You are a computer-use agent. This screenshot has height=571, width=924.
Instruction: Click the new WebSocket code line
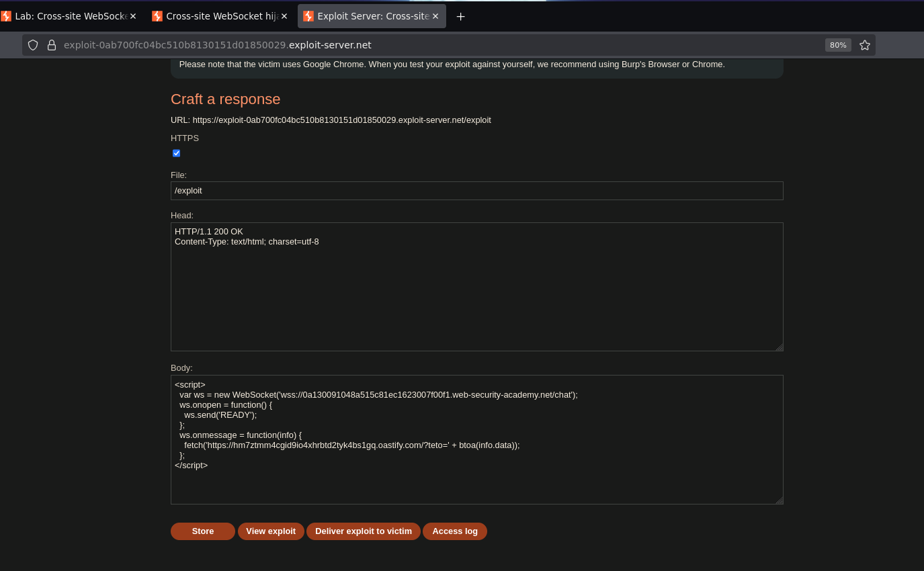coord(378,395)
